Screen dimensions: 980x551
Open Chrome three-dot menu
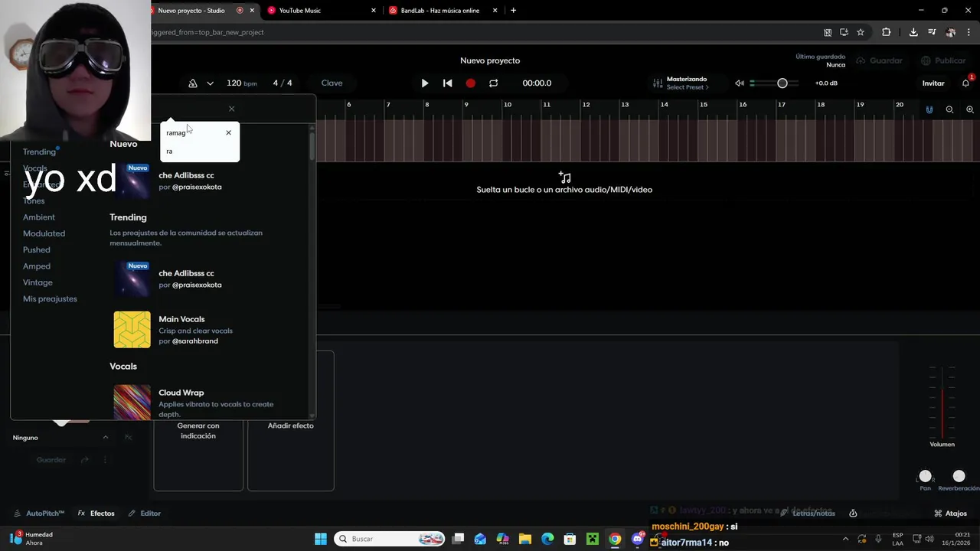tap(969, 32)
